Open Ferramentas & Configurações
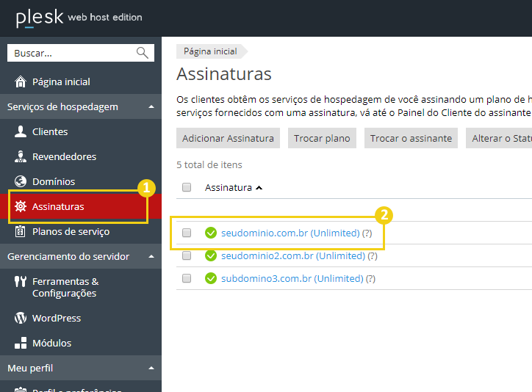Screen dimensions: 532x392 81,287
